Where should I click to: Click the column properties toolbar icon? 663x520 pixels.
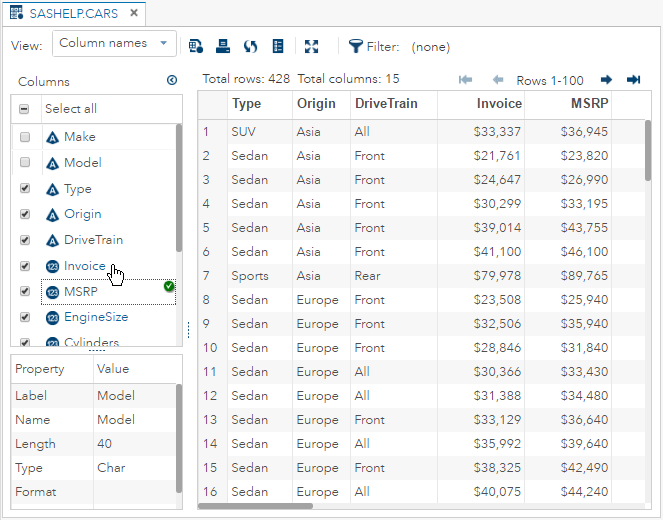279,46
